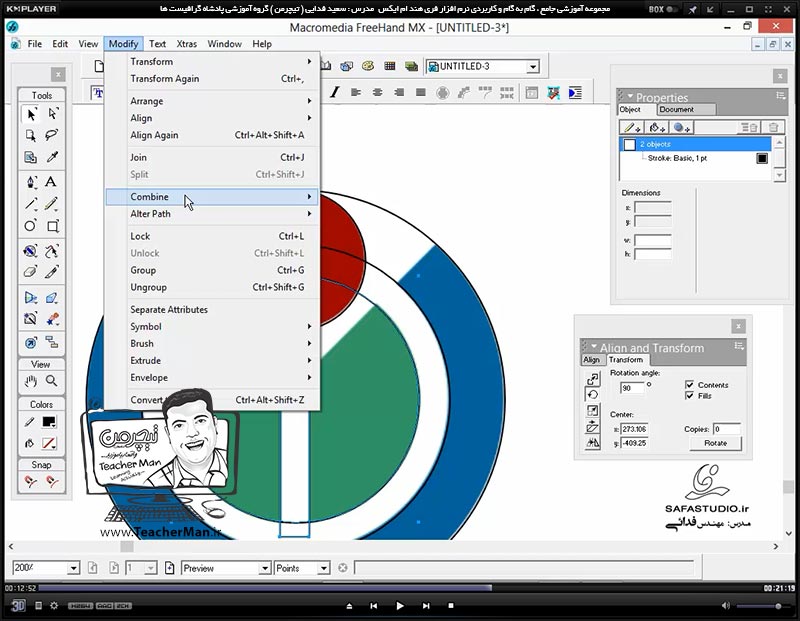Apply italic text style
800x621 pixels.
335,92
